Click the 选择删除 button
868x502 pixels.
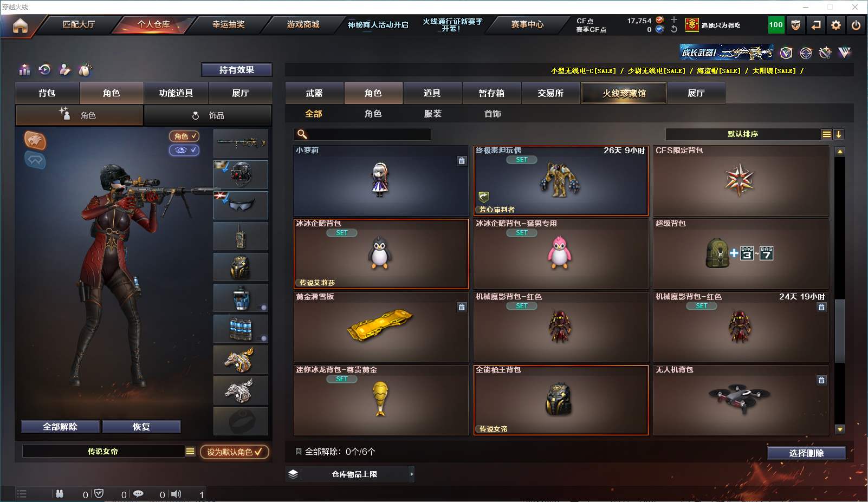point(806,453)
